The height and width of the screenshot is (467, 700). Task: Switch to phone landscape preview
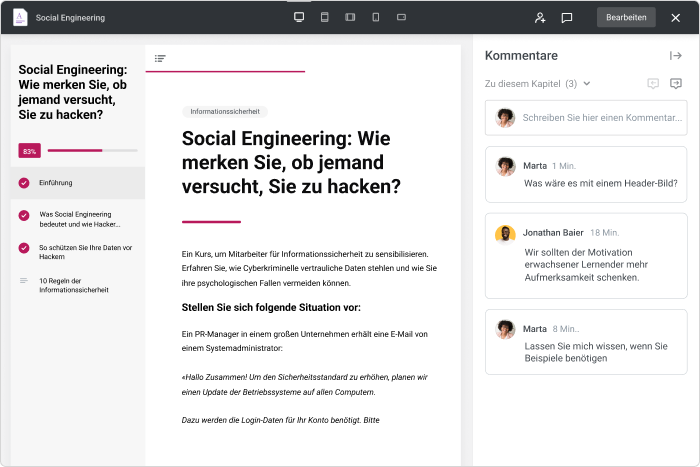coord(401,17)
